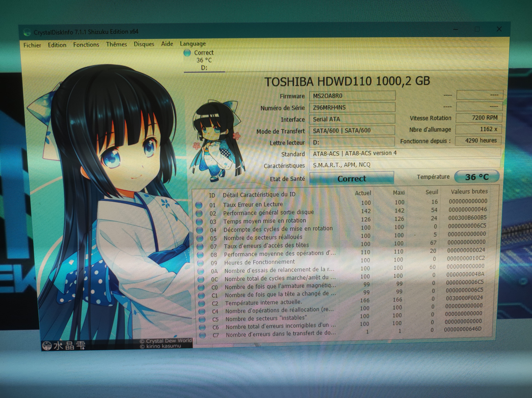This screenshot has width=532, height=398.
Task: Open the Edition menu
Action: tap(57, 45)
